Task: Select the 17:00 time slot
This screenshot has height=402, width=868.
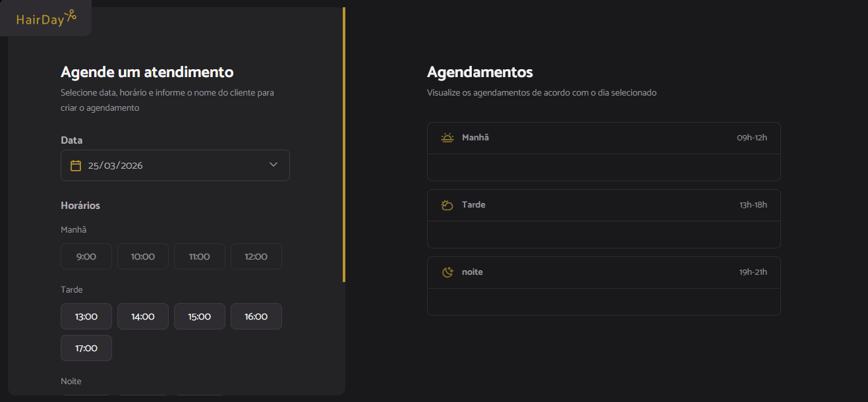Action: tap(86, 348)
